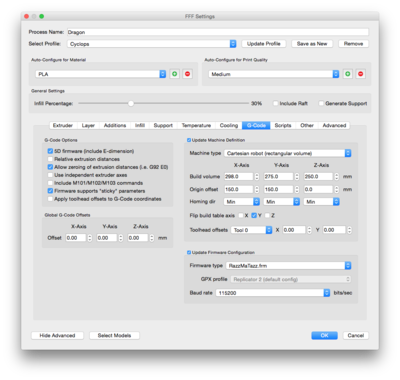
Task: Click the Cancel button
Action: (x=356, y=335)
